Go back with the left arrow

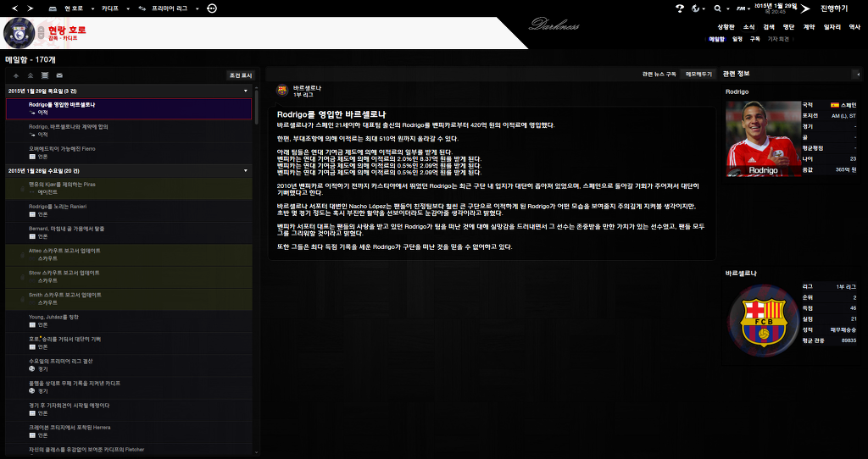[x=15, y=8]
